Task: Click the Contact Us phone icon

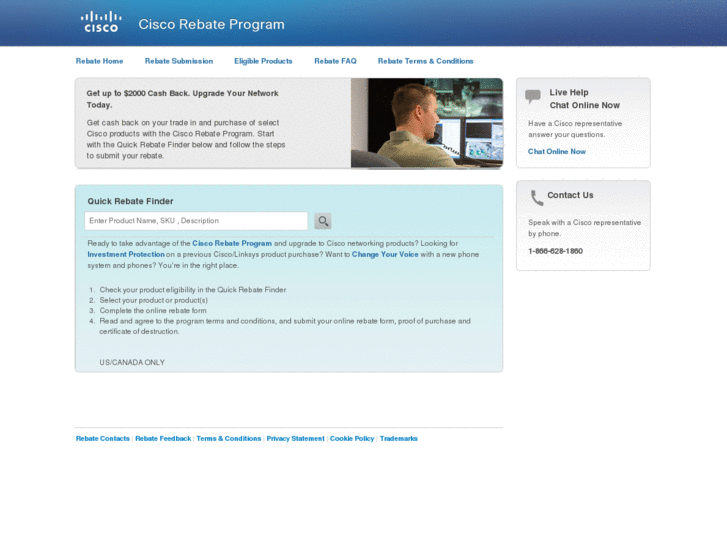Action: 536,198
